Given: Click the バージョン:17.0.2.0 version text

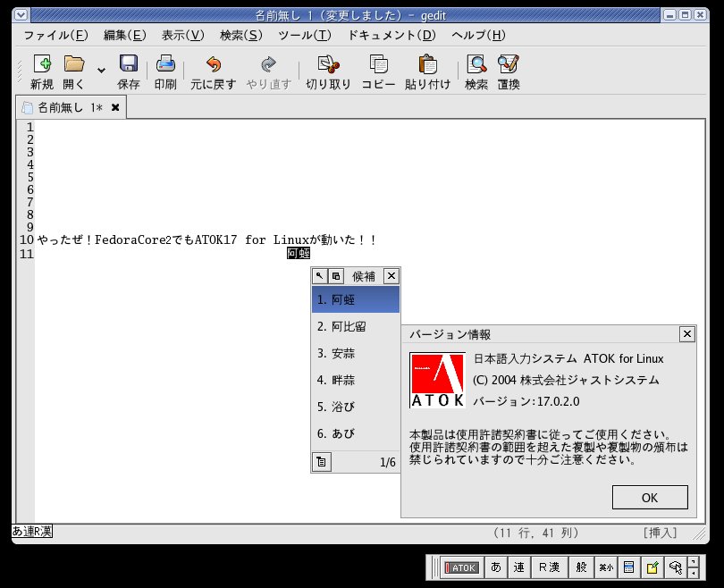Looking at the screenshot, I should pyautogui.click(x=526, y=401).
